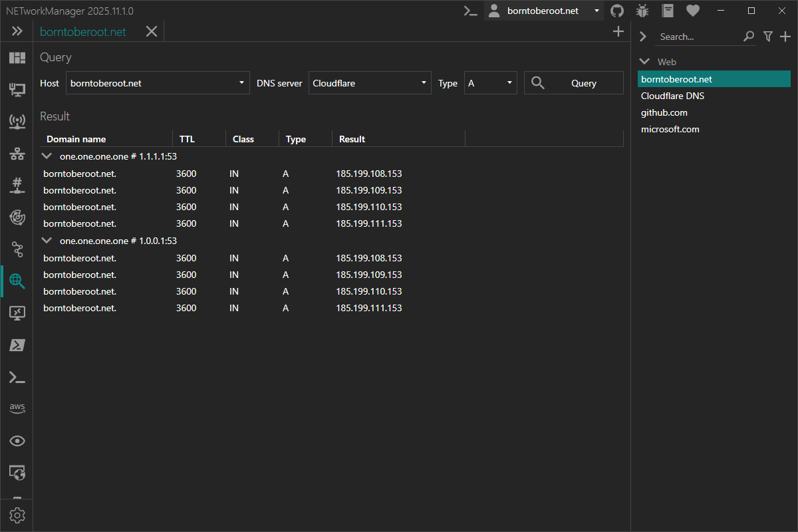Open the Dashboard view
This screenshot has width=798, height=532.
(17, 57)
